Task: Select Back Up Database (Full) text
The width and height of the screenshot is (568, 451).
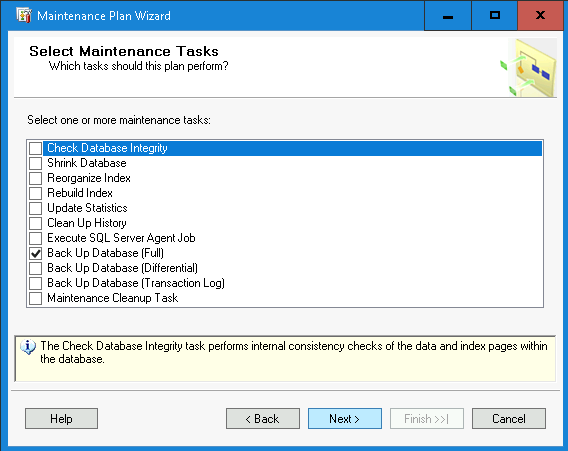Action: coord(105,253)
